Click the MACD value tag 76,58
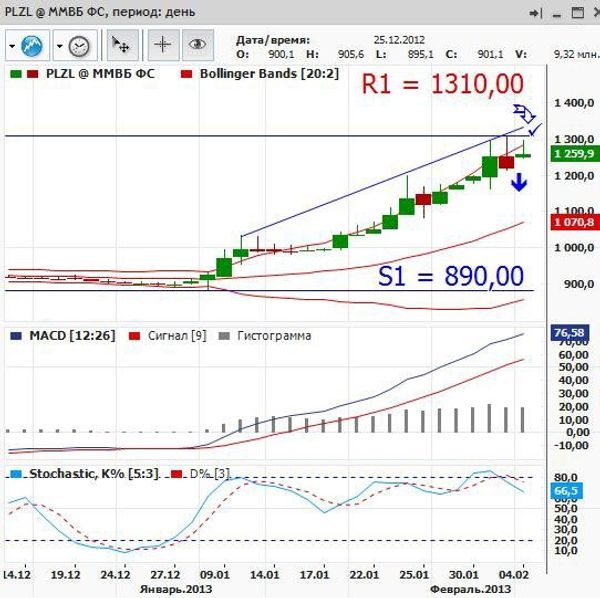The height and width of the screenshot is (598, 600). [x=570, y=332]
